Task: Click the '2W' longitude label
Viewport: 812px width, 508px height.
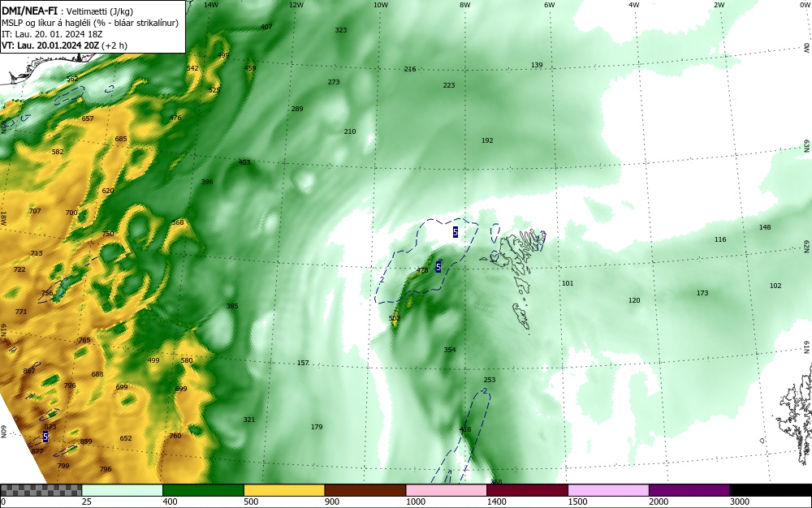Action: 719,5
